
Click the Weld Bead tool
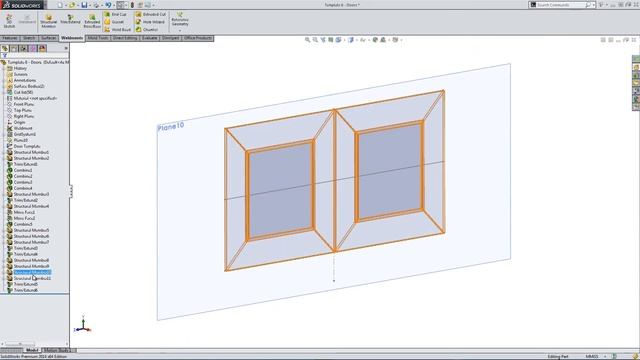coord(118,30)
